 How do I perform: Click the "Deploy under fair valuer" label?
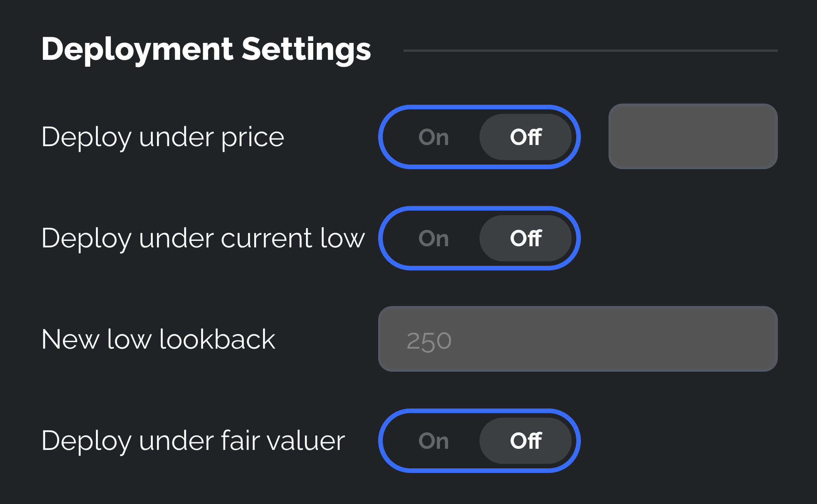tap(193, 441)
